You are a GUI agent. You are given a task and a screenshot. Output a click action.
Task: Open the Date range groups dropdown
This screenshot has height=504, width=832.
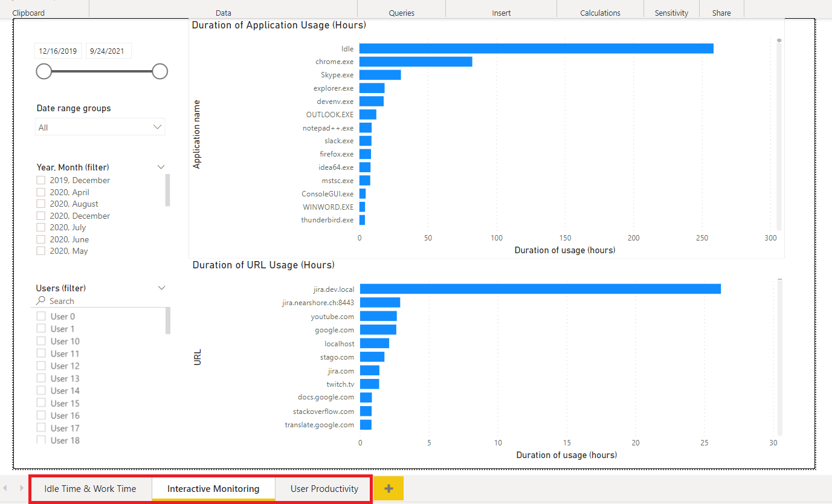point(100,128)
